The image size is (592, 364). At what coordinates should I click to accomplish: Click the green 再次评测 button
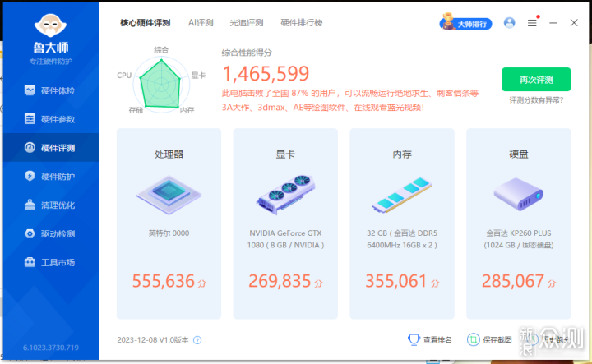click(x=536, y=80)
